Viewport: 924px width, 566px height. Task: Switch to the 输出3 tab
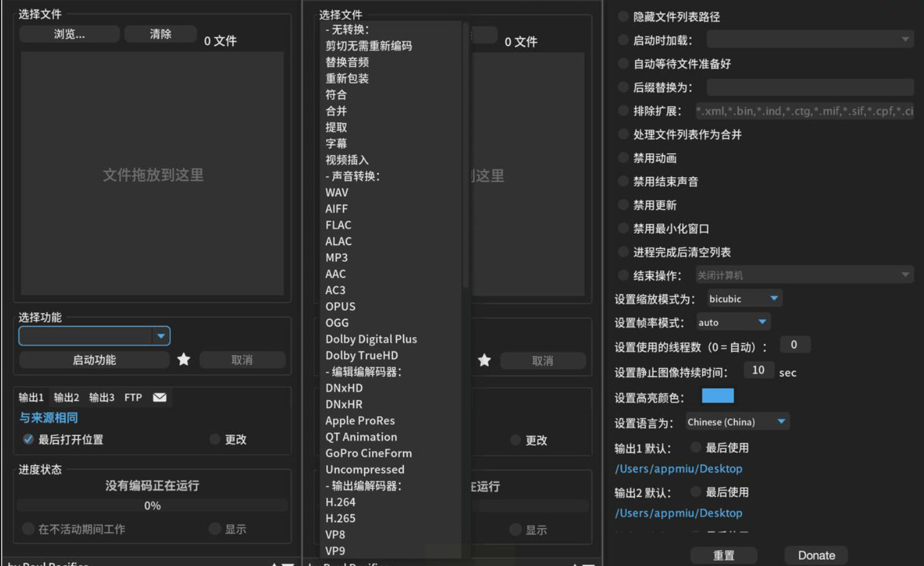[101, 397]
